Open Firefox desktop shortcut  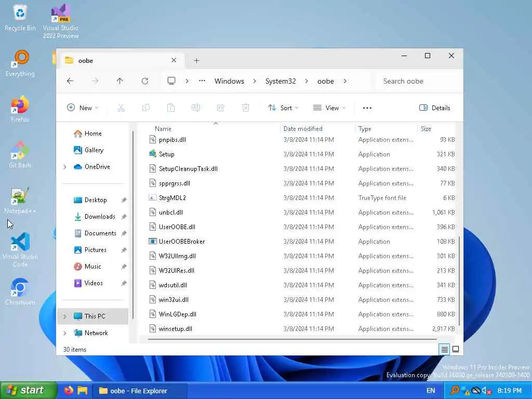coord(20,109)
